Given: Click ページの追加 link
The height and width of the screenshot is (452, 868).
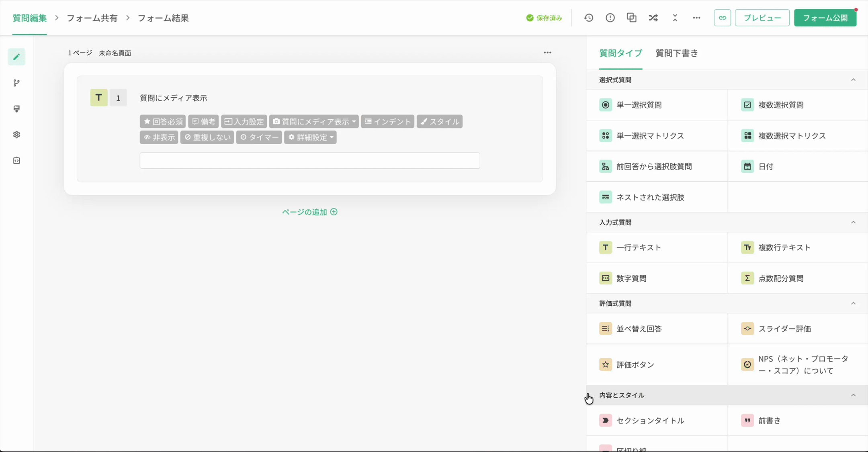Looking at the screenshot, I should tap(310, 212).
